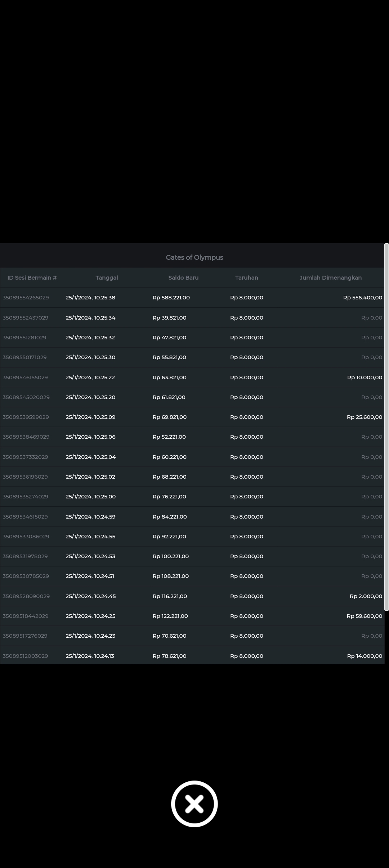The width and height of the screenshot is (389, 868).
Task: Close the game history overlay with X
Action: click(x=194, y=804)
